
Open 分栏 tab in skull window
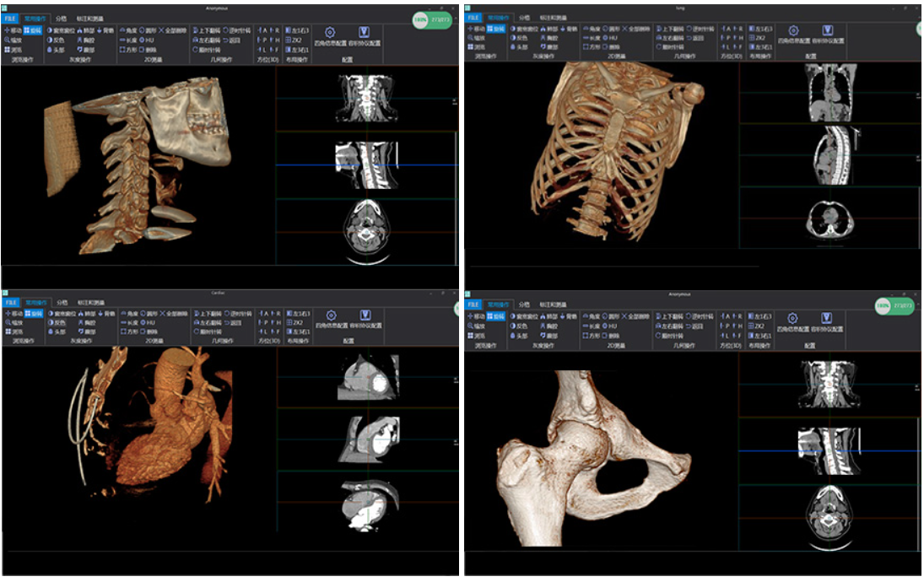(x=61, y=19)
